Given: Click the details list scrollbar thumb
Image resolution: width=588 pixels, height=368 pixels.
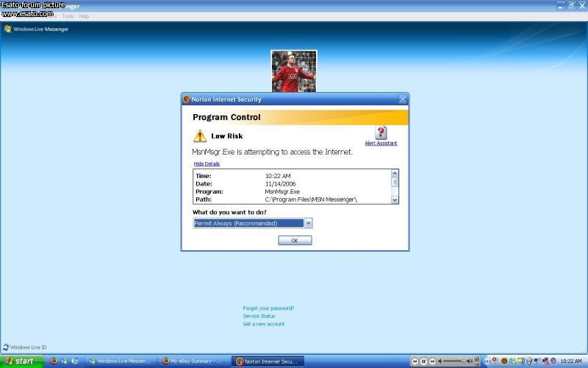Looking at the screenshot, I should coord(395,182).
